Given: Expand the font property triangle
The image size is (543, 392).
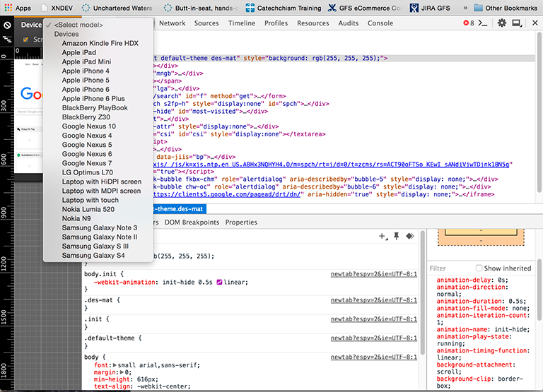Looking at the screenshot, I should click(x=115, y=365).
